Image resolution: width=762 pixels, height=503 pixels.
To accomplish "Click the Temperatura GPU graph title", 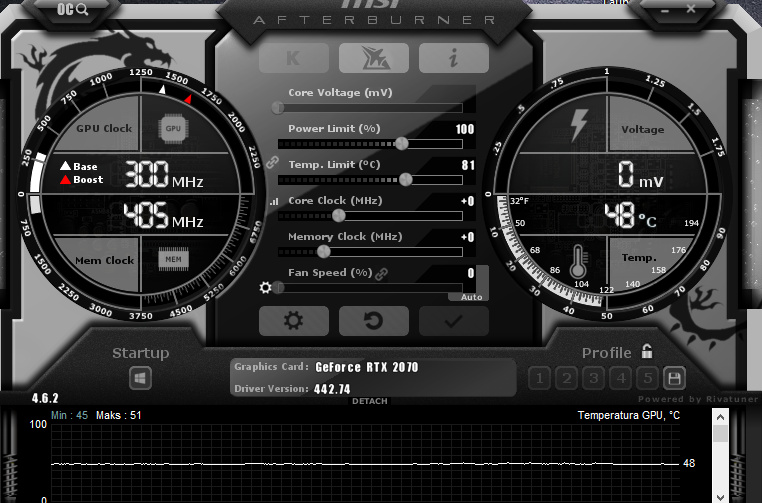I will coord(628,415).
